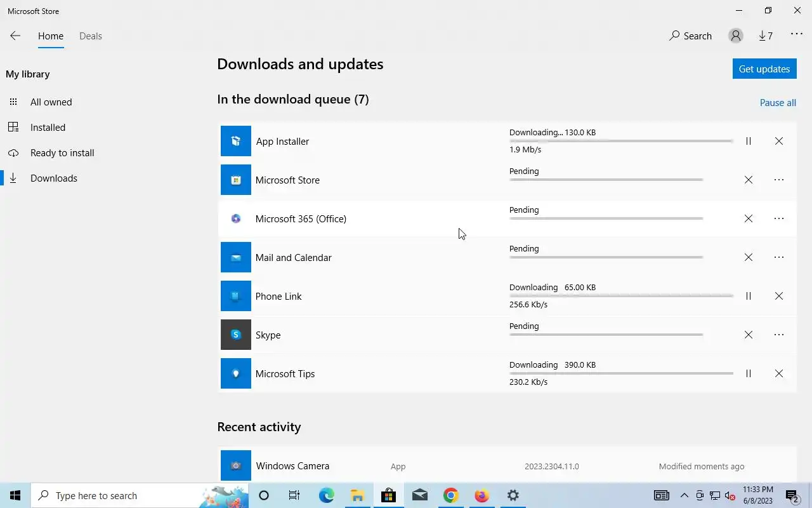The image size is (812, 508).
Task: Launch Firefox from the taskbar
Action: (481, 495)
